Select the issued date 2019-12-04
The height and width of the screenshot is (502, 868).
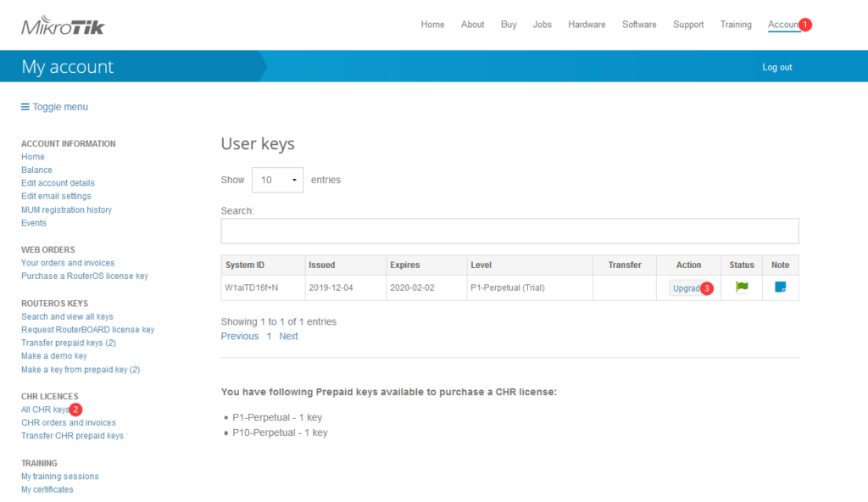(x=331, y=287)
